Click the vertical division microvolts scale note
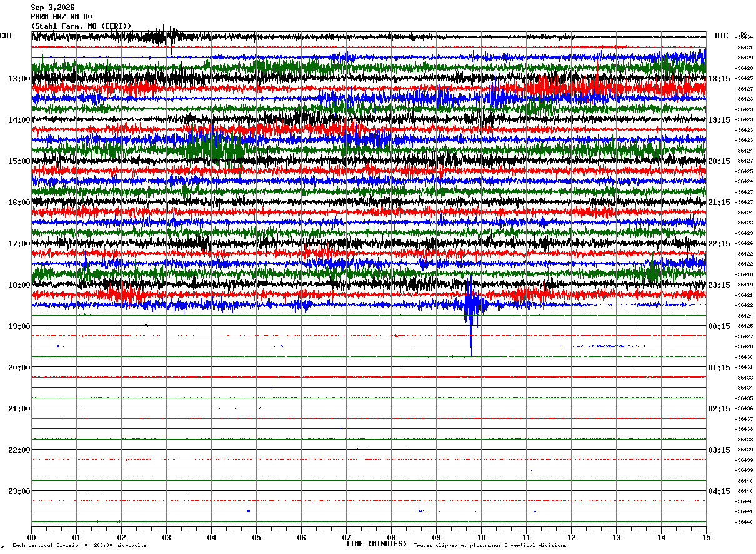756x554 pixels. tap(79, 546)
